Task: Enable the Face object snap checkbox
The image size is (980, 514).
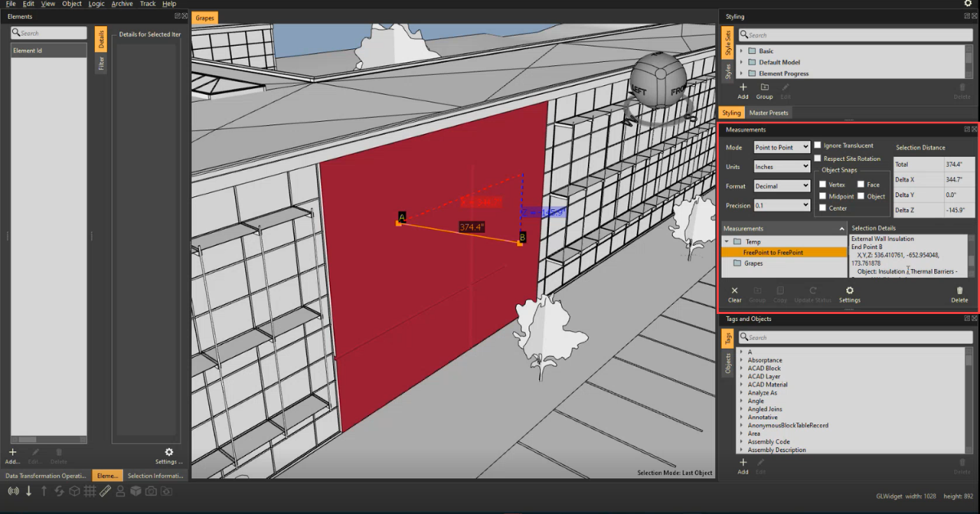Action: point(861,185)
